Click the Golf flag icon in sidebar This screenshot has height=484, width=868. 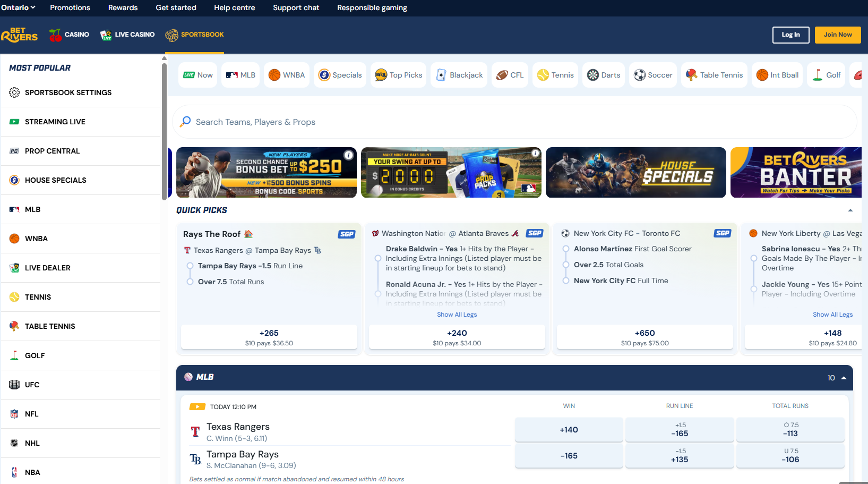(x=14, y=355)
